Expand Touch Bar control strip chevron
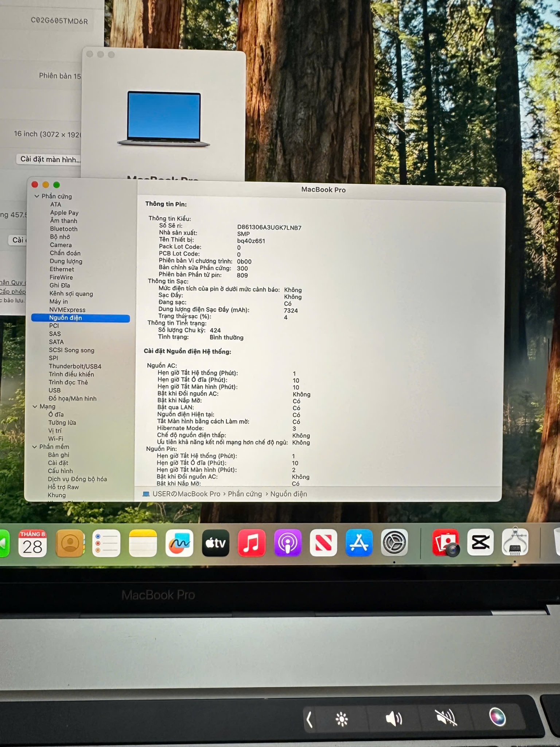Image resolution: width=560 pixels, height=747 pixels. click(310, 720)
